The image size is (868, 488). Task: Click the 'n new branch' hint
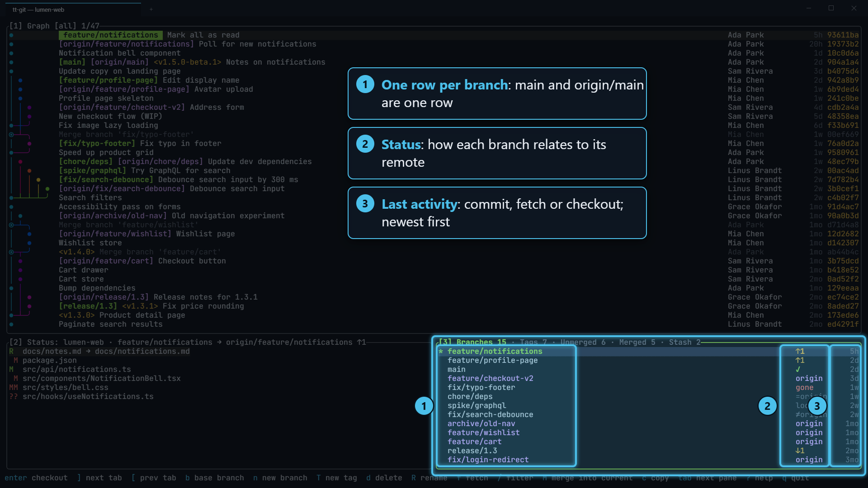pos(280,478)
